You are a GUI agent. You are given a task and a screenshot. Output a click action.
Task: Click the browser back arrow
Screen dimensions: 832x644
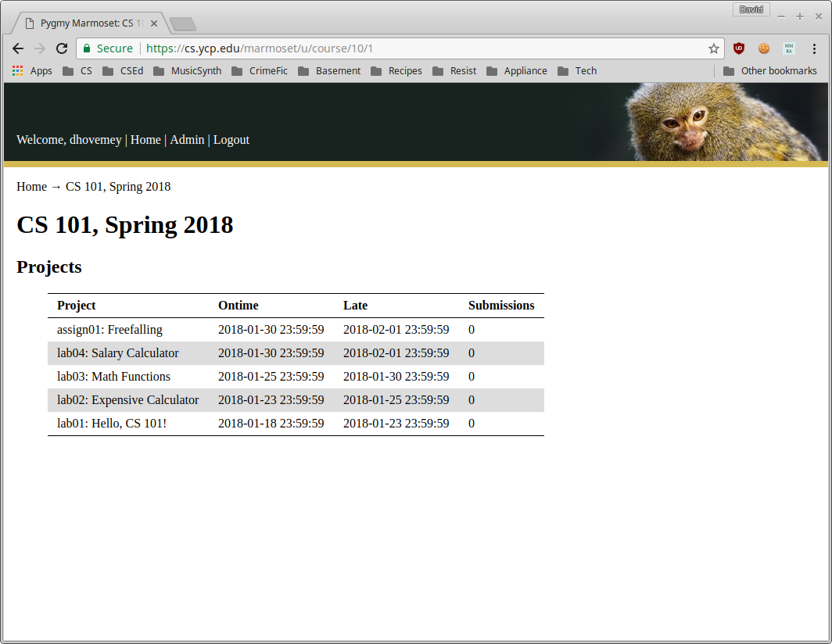[18, 48]
